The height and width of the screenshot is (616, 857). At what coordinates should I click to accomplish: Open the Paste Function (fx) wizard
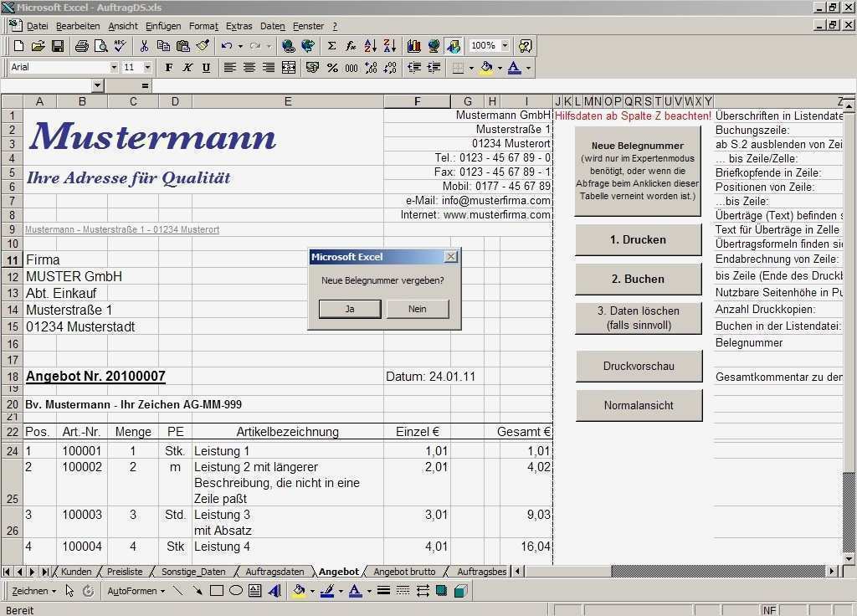pyautogui.click(x=352, y=46)
